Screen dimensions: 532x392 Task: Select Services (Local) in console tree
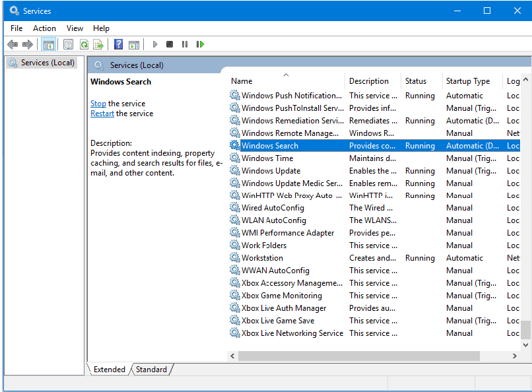click(42, 63)
